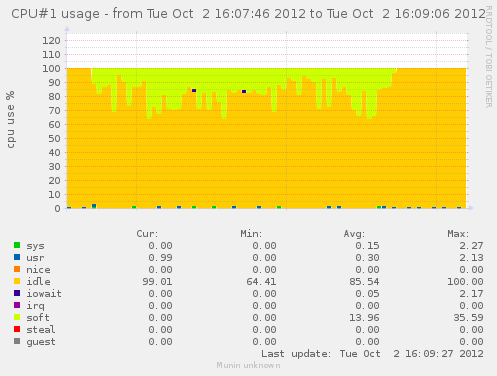Screen dimensions: 497x376
Task: Click the Last update timestamp text
Action: tap(372, 354)
